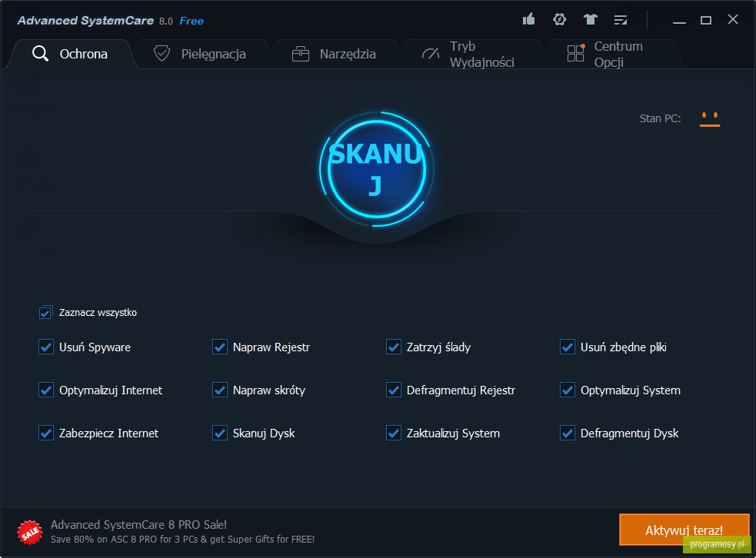Click the toolbox icon on Narzędzia tab
Screen dimensions: 756x558
[x=301, y=54]
